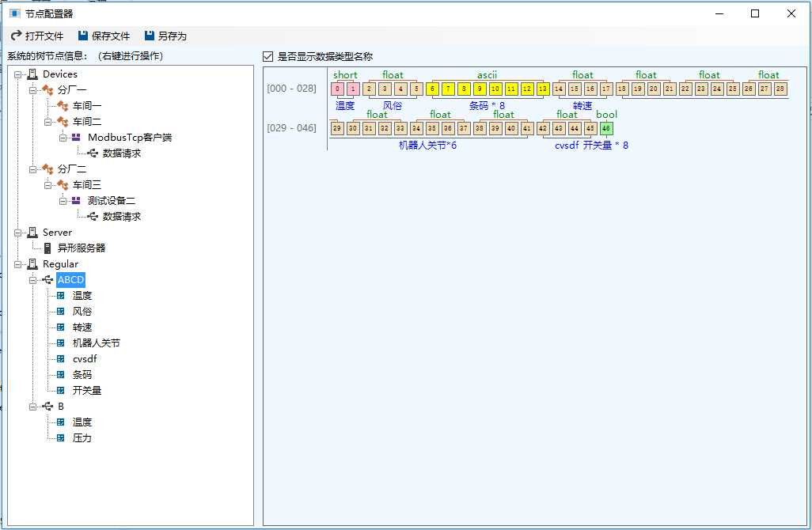Click icon beside 转速 item
The height and width of the screenshot is (530, 812).
[x=61, y=327]
